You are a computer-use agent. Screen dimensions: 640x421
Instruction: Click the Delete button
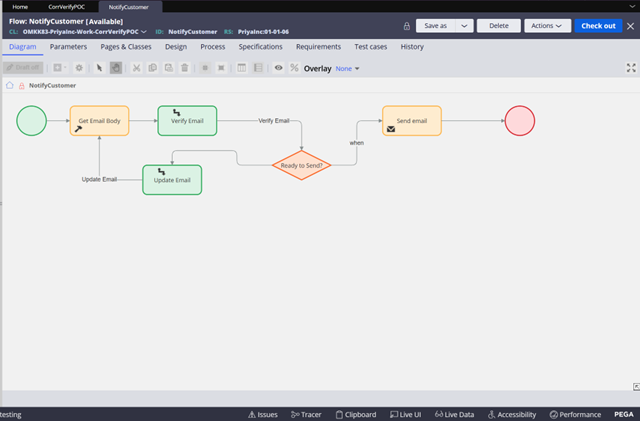[499, 26]
